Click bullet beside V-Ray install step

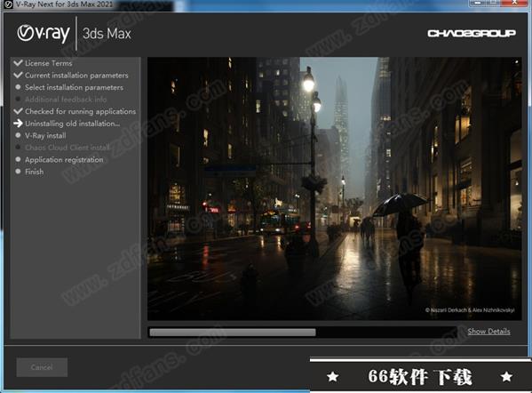18,135
